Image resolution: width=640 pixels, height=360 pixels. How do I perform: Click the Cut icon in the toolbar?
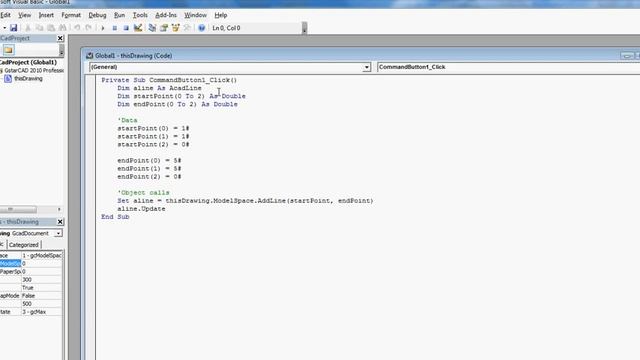point(28,28)
